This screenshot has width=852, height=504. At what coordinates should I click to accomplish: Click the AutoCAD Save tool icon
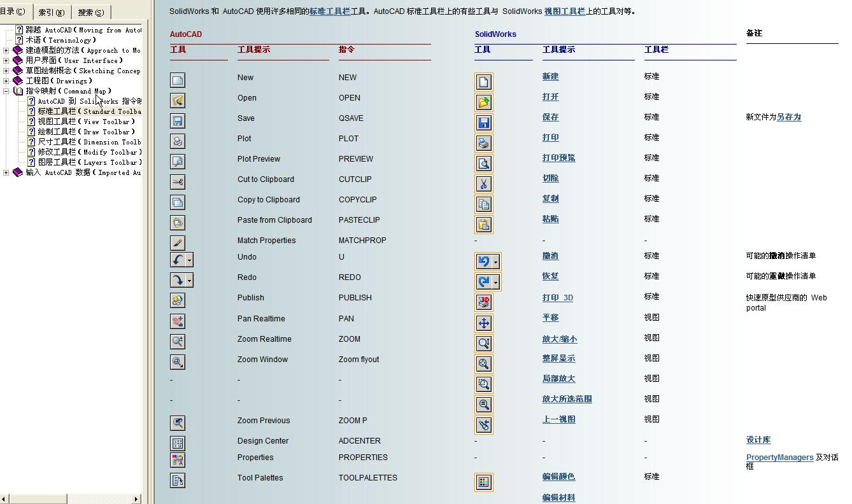(x=178, y=121)
